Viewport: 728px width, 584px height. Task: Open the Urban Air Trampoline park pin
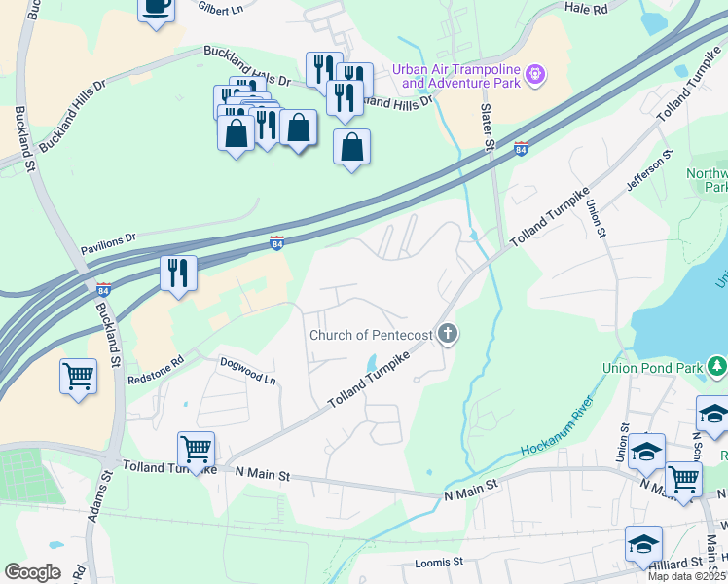(x=535, y=75)
